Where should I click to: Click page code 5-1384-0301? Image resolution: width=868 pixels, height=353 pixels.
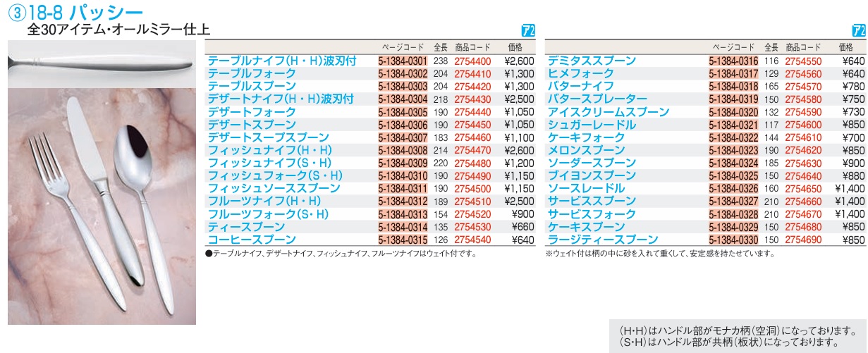tap(403, 61)
